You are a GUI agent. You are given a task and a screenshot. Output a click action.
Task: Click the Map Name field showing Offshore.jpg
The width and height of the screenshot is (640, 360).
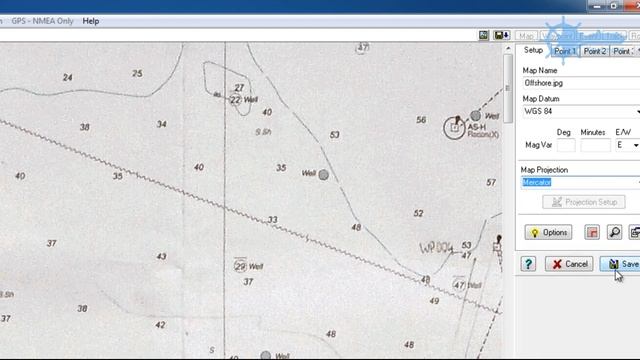pos(581,83)
